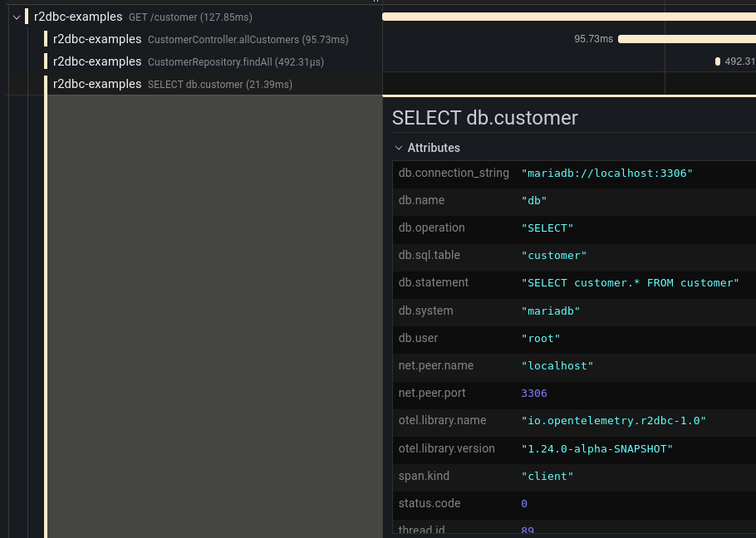
Task: Click the otel.library.name attribute value
Action: (613, 421)
